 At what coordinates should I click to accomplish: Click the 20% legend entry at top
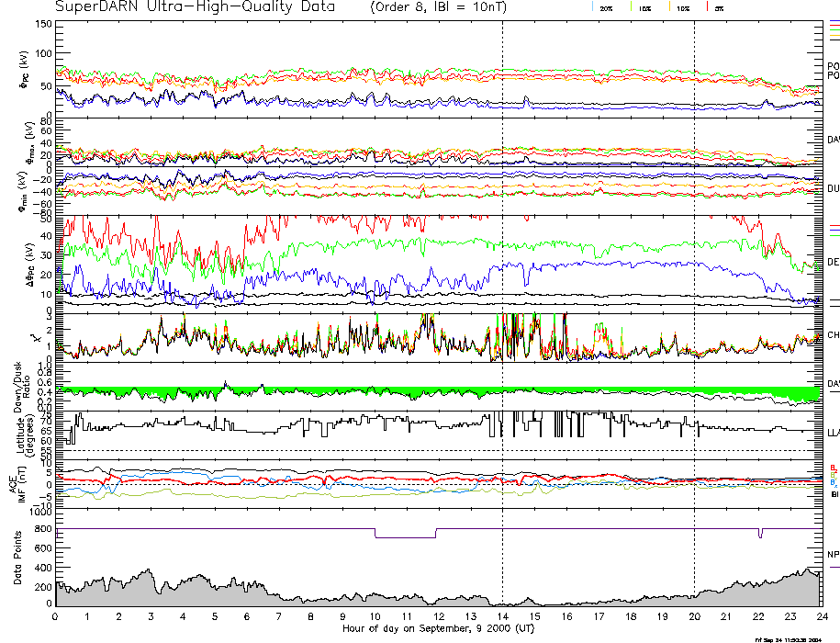[x=606, y=7]
